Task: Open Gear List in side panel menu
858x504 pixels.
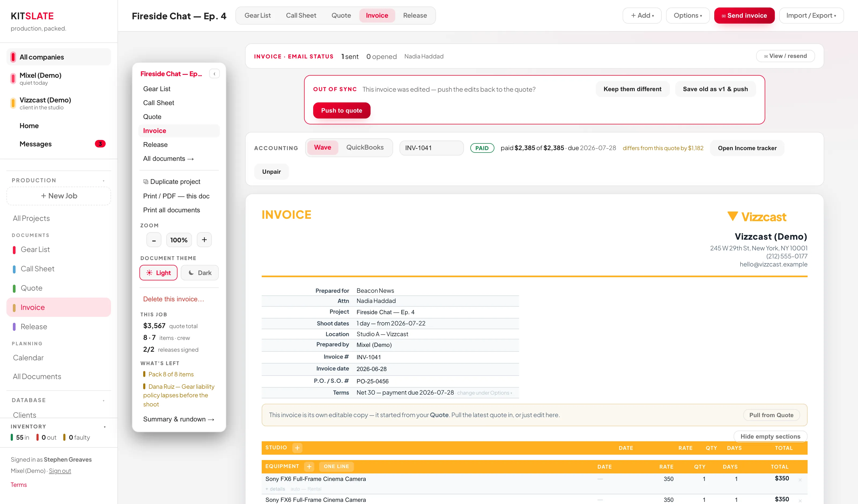Action: (179, 88)
